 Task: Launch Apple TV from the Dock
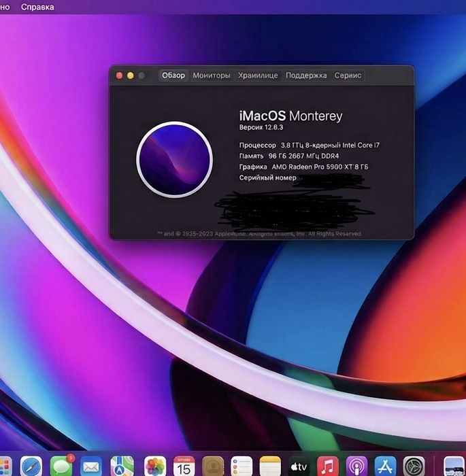(299, 466)
